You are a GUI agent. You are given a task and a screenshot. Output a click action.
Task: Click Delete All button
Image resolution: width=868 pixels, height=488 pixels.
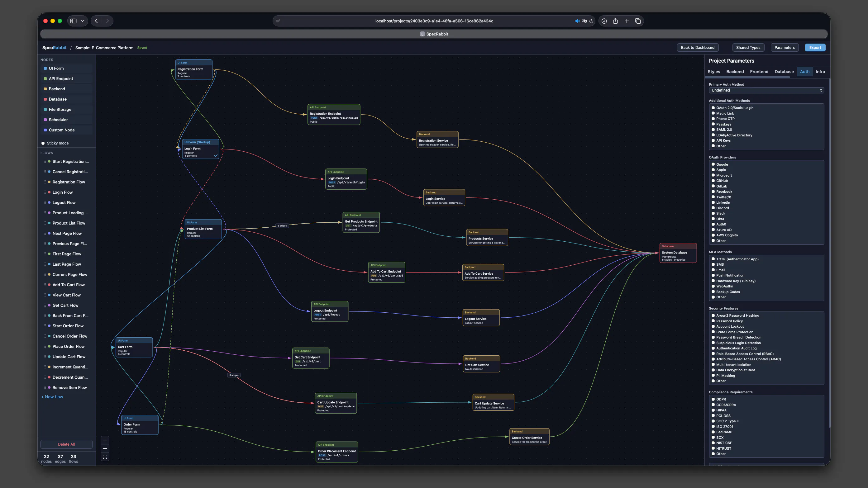point(66,444)
